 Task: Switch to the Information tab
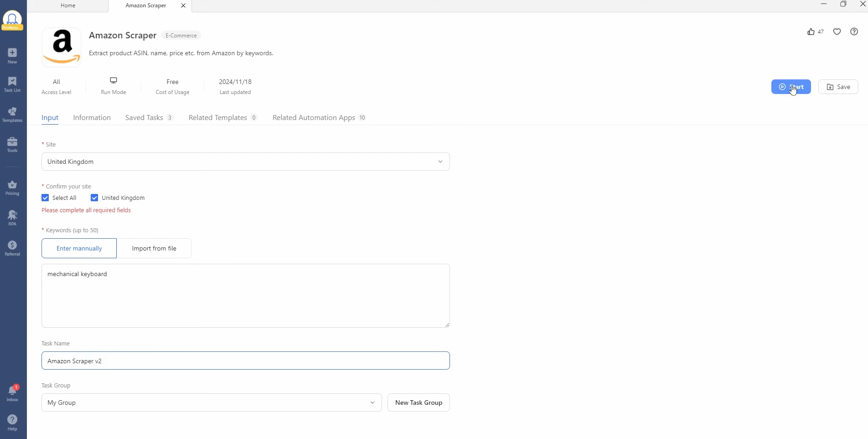(92, 117)
